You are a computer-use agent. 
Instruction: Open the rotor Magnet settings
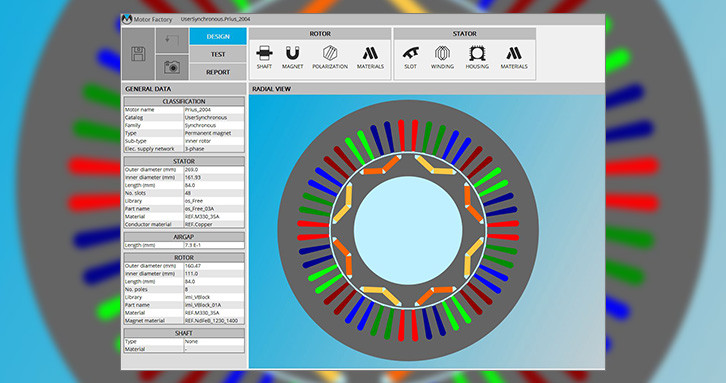[x=292, y=57]
